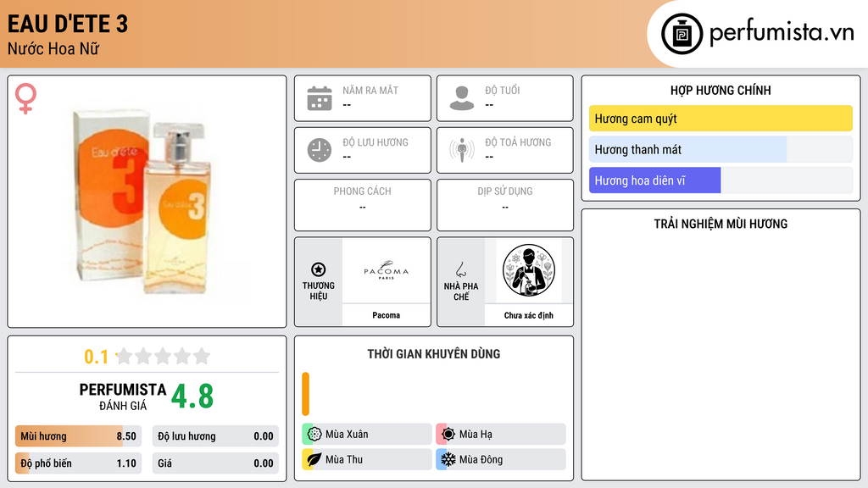Click the THỜI GIAN KHUYÊN DÙNG heading

tap(433, 353)
